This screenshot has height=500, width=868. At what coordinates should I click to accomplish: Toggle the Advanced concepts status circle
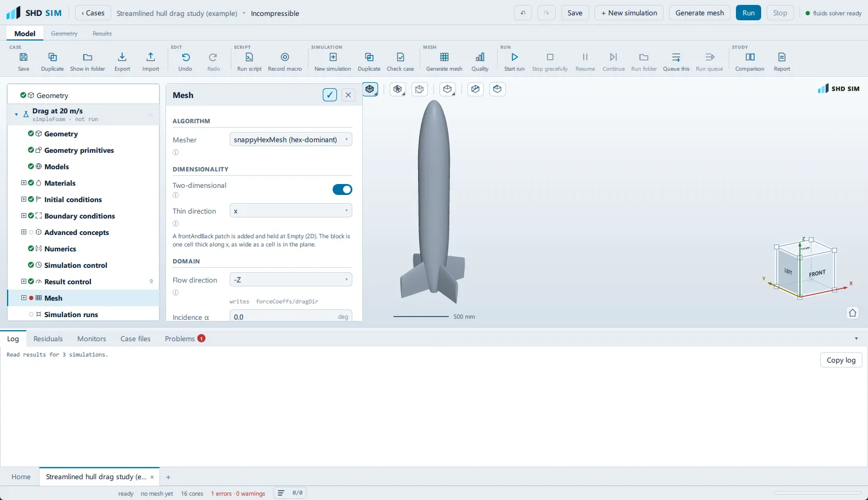click(x=31, y=232)
